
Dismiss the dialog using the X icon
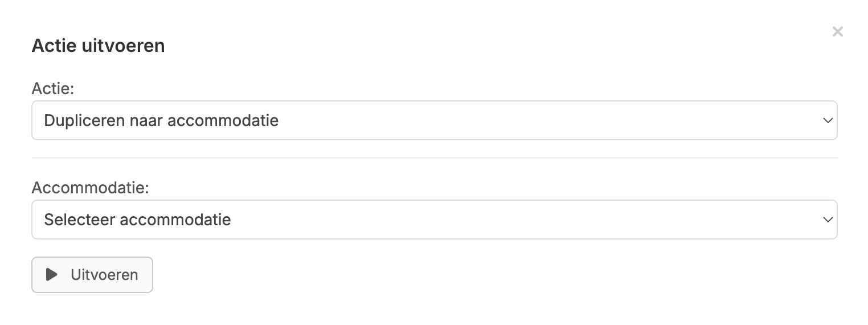tap(837, 32)
